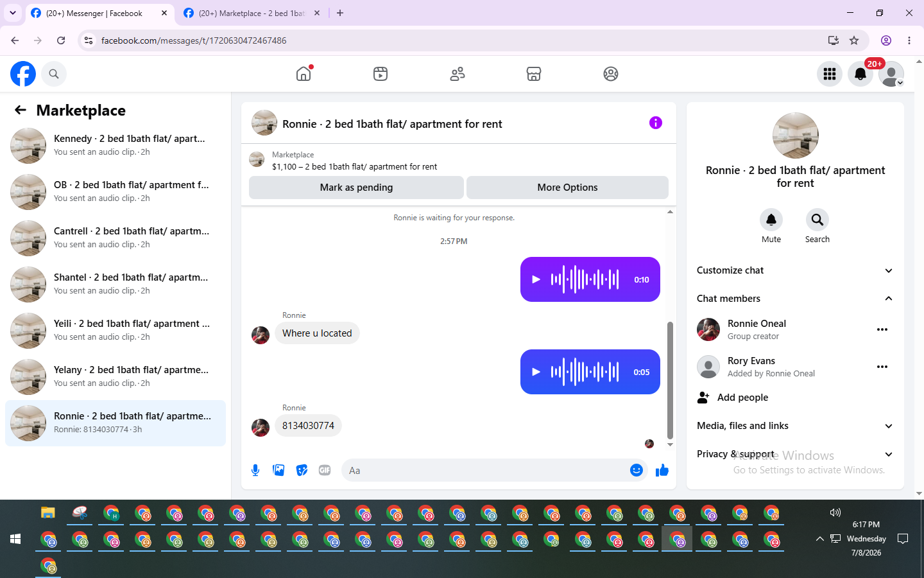Go to the Home feed icon

(304, 74)
